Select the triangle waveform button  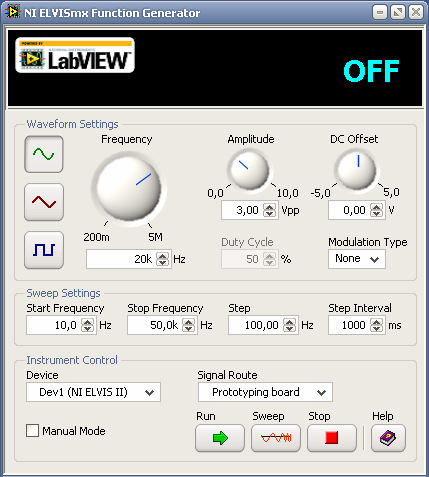coord(44,202)
